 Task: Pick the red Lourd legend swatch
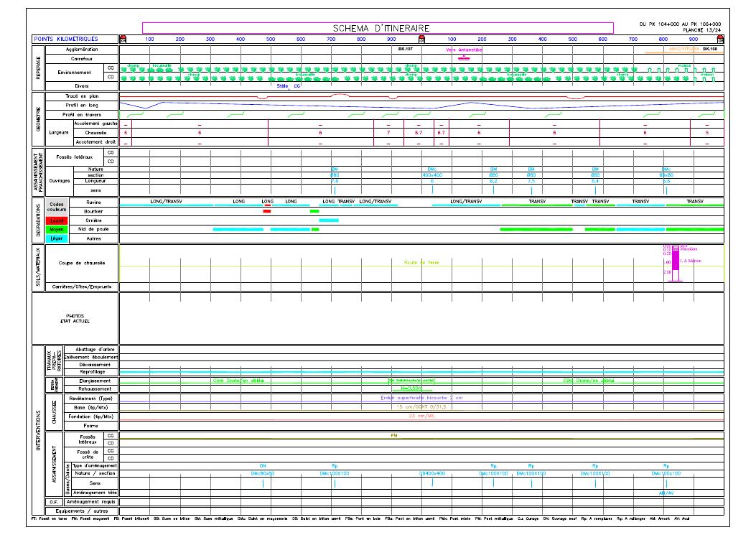[x=57, y=220]
